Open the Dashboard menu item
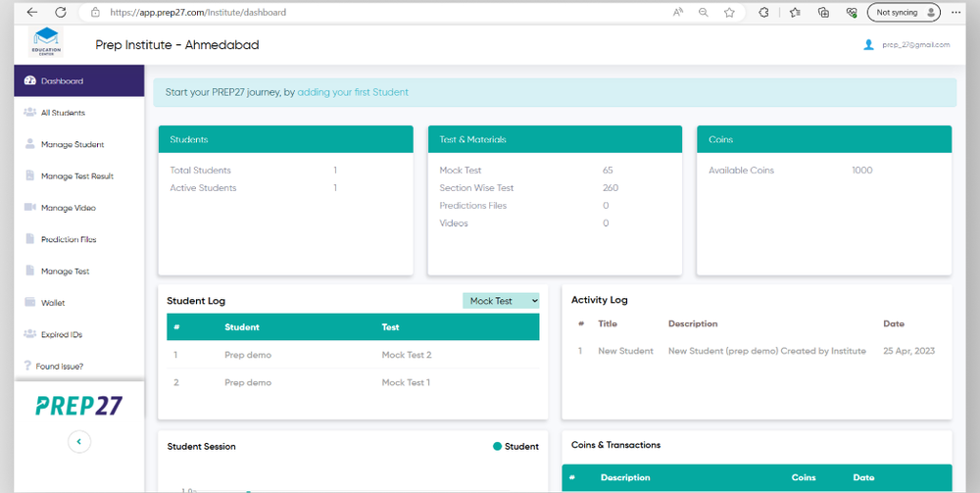The height and width of the screenshot is (493, 980). click(78, 81)
